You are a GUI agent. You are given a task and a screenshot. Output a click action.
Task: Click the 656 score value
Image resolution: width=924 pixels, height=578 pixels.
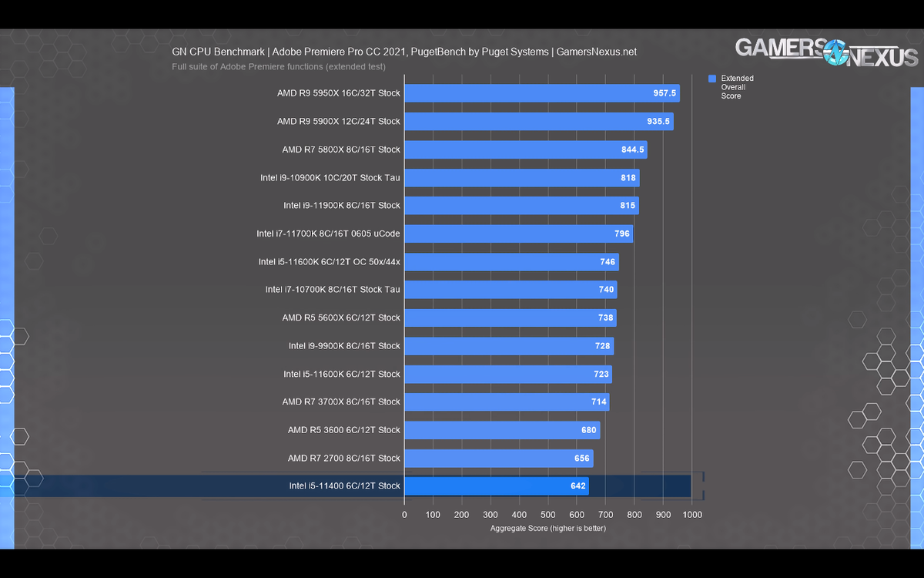[x=582, y=459]
